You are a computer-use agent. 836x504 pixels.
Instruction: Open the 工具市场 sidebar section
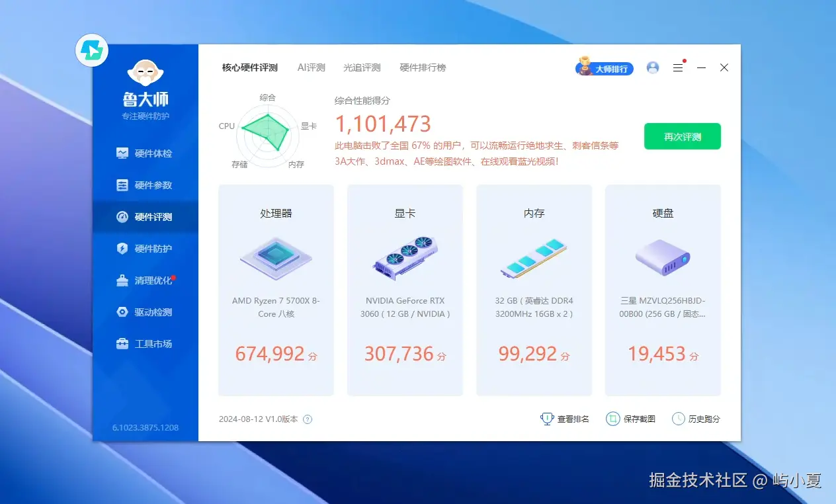pyautogui.click(x=145, y=344)
